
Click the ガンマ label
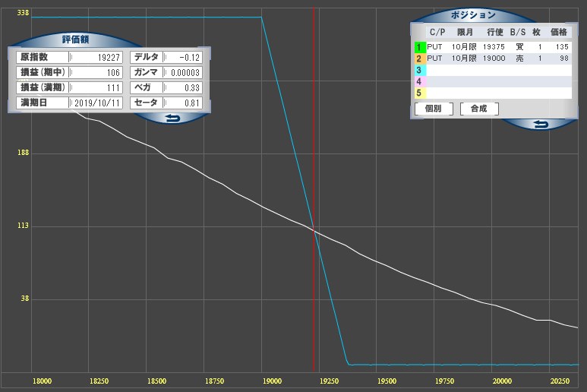(147, 72)
